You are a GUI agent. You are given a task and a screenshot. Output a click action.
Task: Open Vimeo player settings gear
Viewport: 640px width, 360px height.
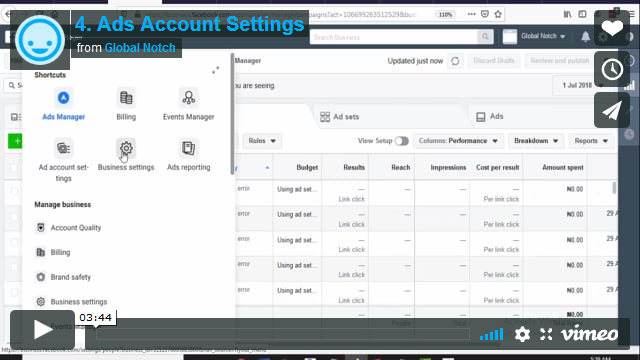coord(522,334)
